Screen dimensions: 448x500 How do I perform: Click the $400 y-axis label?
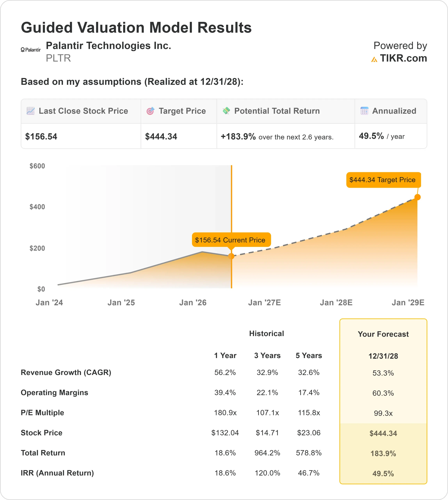[37, 207]
